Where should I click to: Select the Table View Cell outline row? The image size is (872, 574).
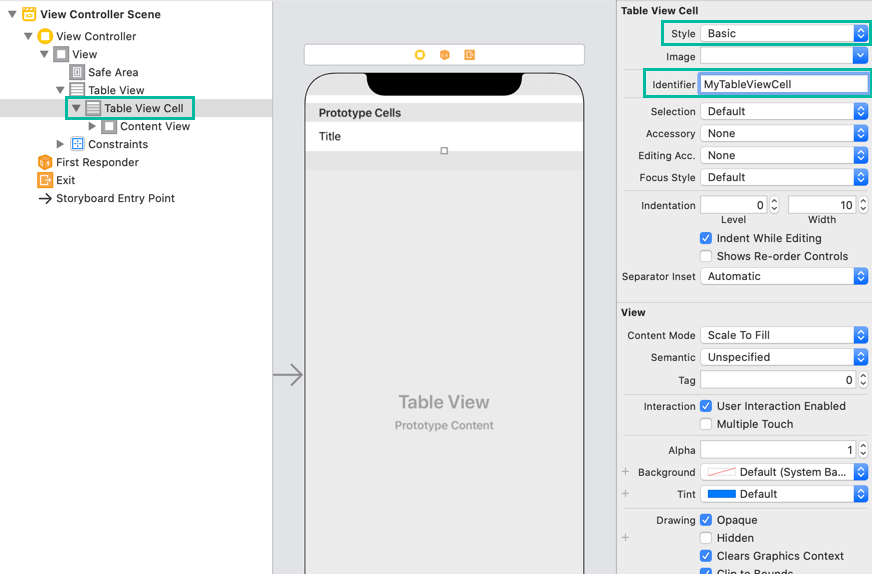pyautogui.click(x=143, y=108)
